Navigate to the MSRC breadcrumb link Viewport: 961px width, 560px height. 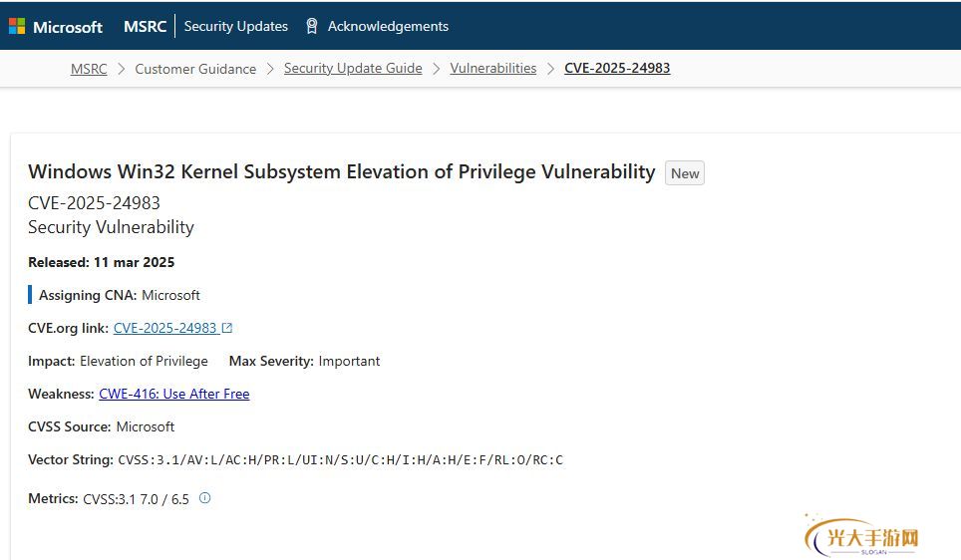click(x=89, y=69)
